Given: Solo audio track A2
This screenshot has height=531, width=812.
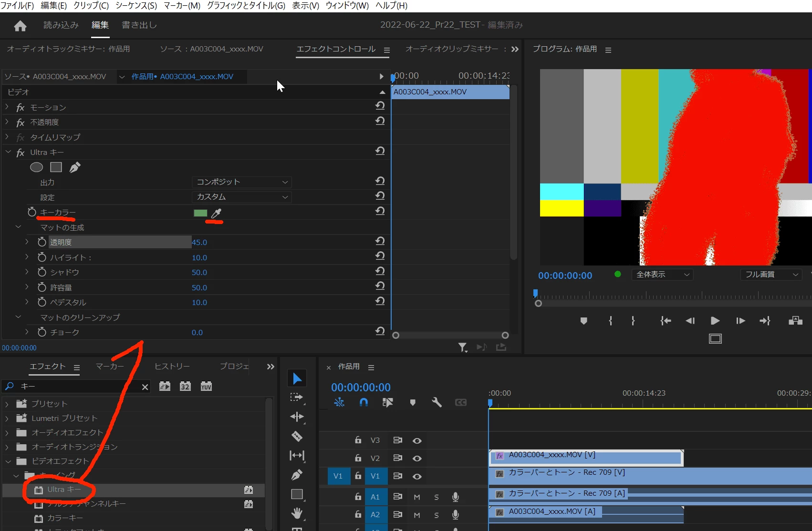Looking at the screenshot, I should coord(437,515).
